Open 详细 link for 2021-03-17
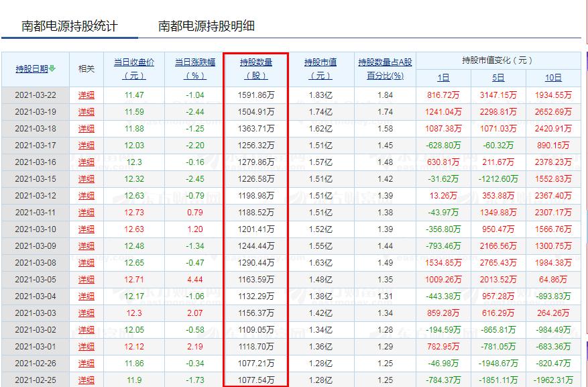588x387 pixels. pyautogui.click(x=86, y=146)
